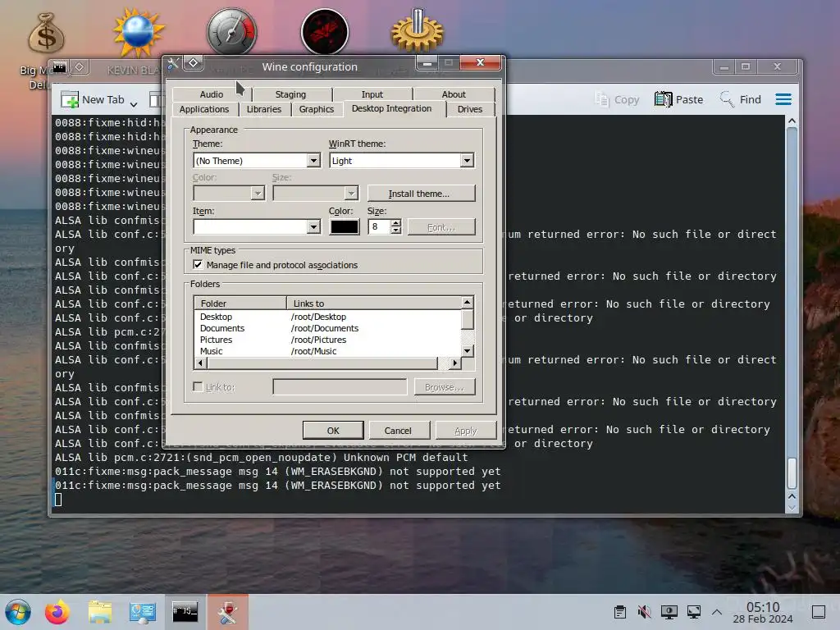Click the Folders list horizontal scrollbar right arrow

tap(455, 363)
